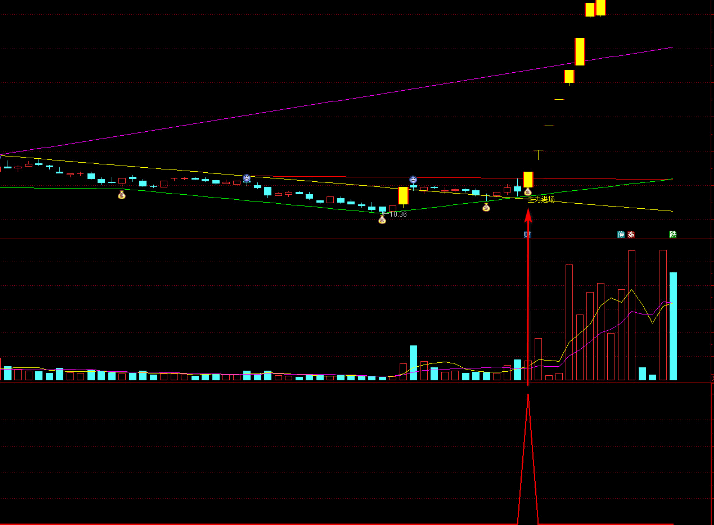Screen dimensions: 714x525
Task: Click the tallest solid cyan volume bar at the end
Action: point(673,326)
